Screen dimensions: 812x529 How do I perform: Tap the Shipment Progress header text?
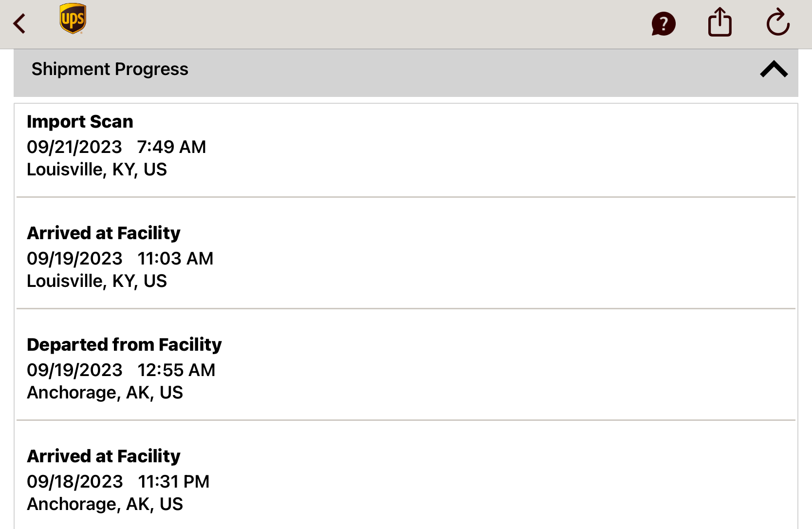click(x=110, y=69)
